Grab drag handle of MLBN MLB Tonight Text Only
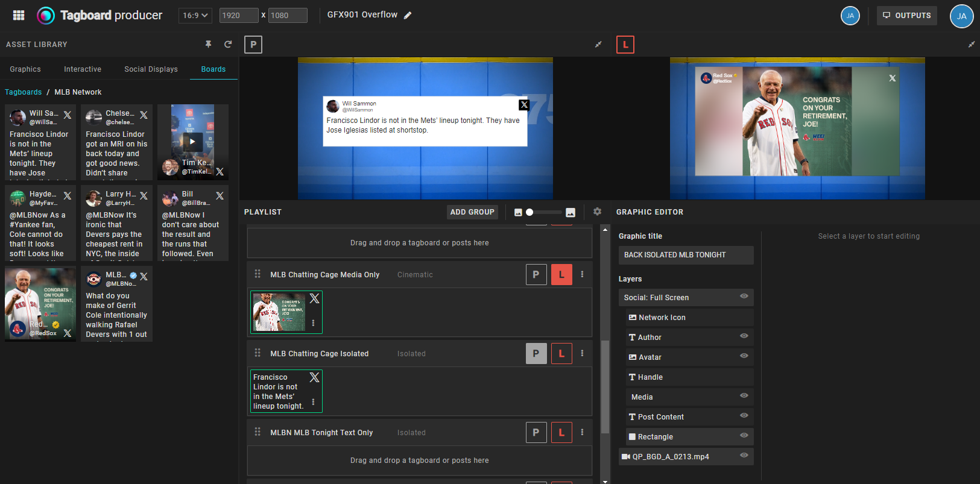This screenshot has height=484, width=980. click(x=258, y=432)
